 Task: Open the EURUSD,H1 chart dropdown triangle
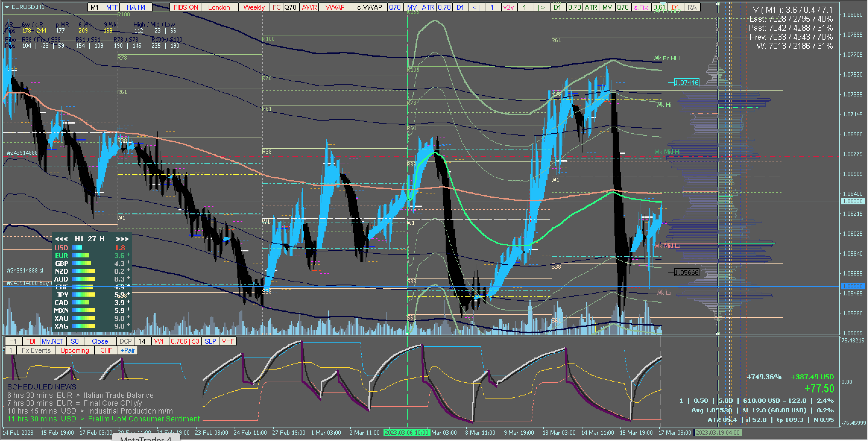coord(7,7)
